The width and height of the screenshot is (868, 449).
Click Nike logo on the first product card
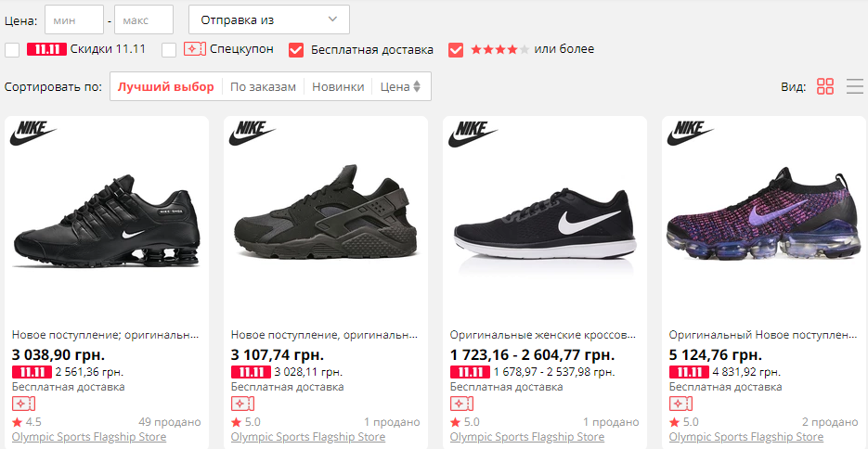pyautogui.click(x=32, y=133)
